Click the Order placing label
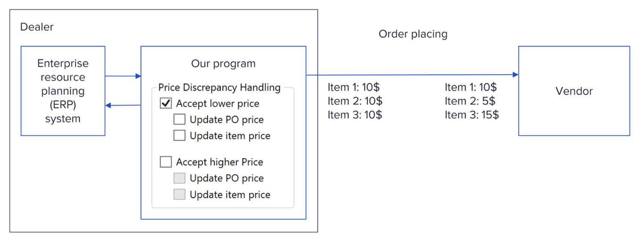 [413, 34]
